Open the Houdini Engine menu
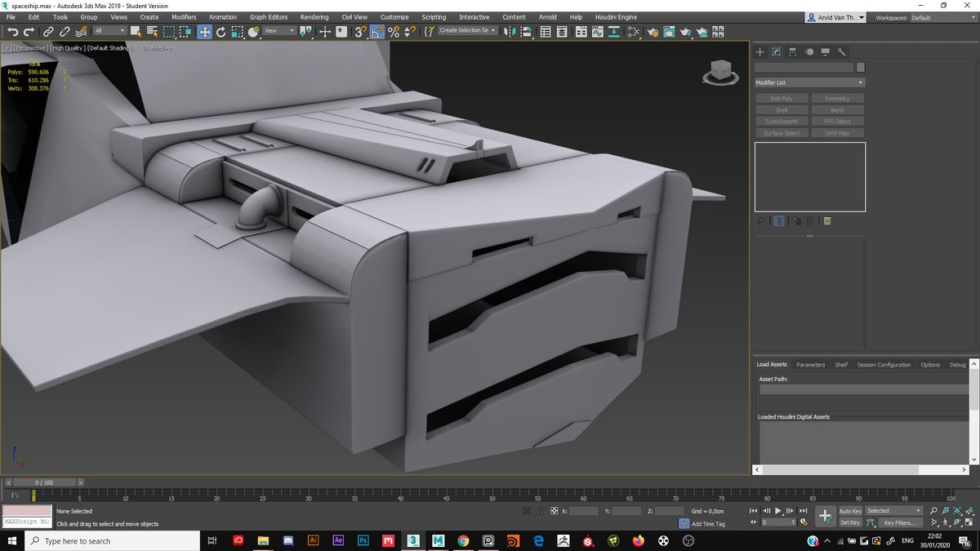This screenshot has width=980, height=551. (x=614, y=17)
